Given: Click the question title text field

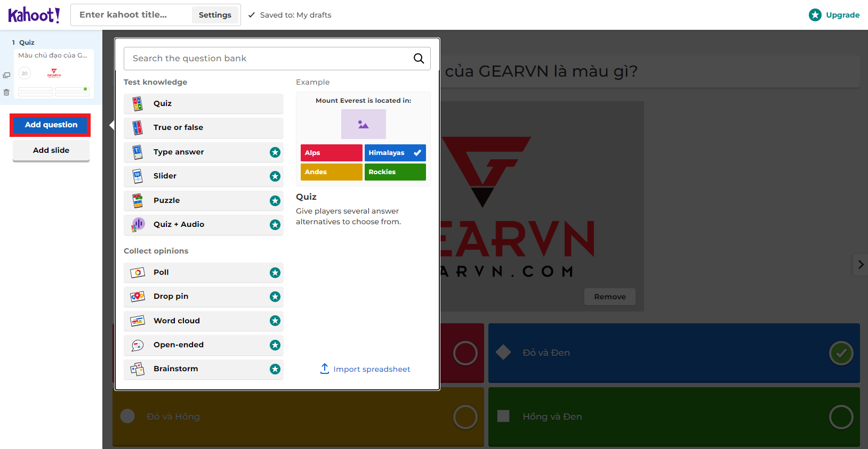Looking at the screenshot, I should coord(650,71).
